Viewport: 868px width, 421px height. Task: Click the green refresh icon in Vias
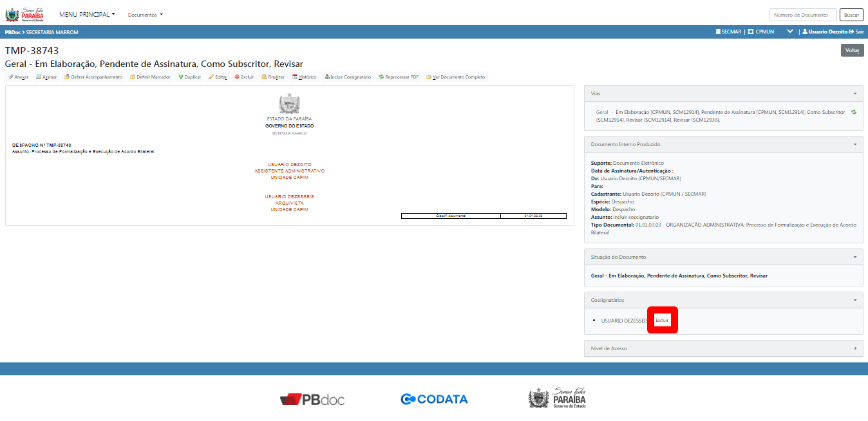click(x=854, y=112)
